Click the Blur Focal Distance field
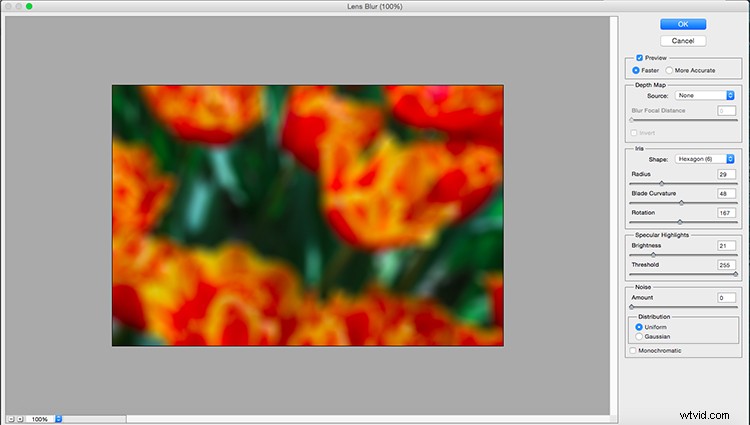 726,111
